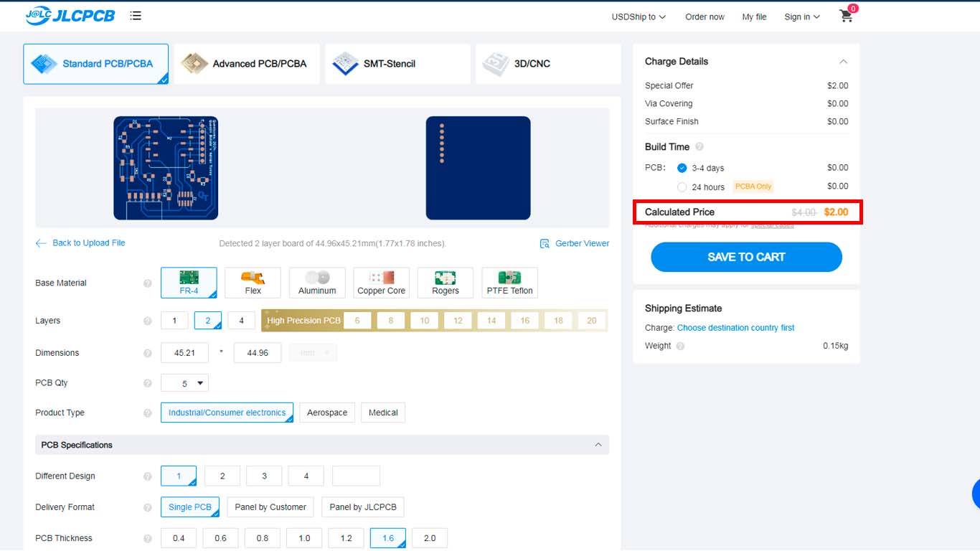Select 2 different designs
This screenshot has width=980, height=551.
[x=222, y=476]
